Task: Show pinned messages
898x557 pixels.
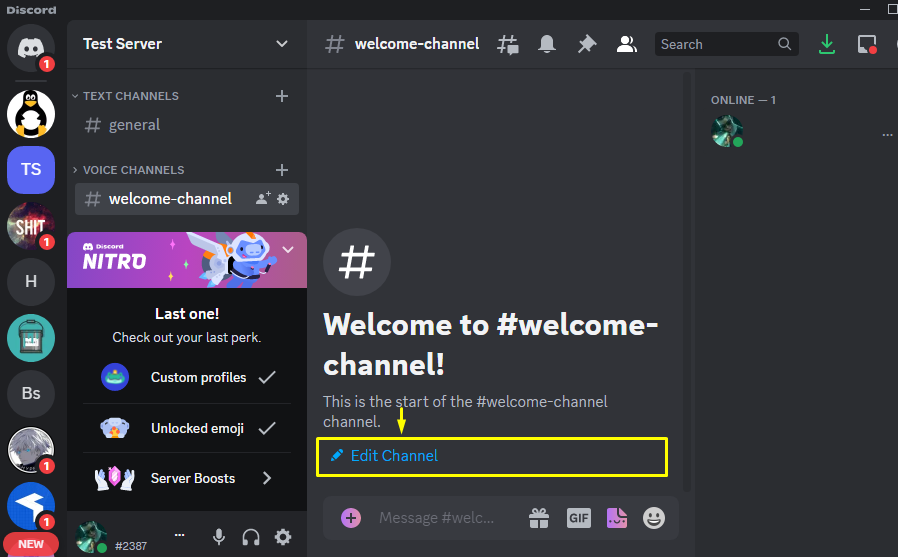Action: pyautogui.click(x=586, y=44)
